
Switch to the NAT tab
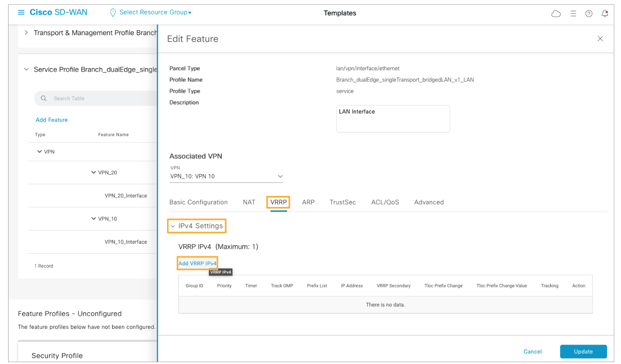coord(249,202)
